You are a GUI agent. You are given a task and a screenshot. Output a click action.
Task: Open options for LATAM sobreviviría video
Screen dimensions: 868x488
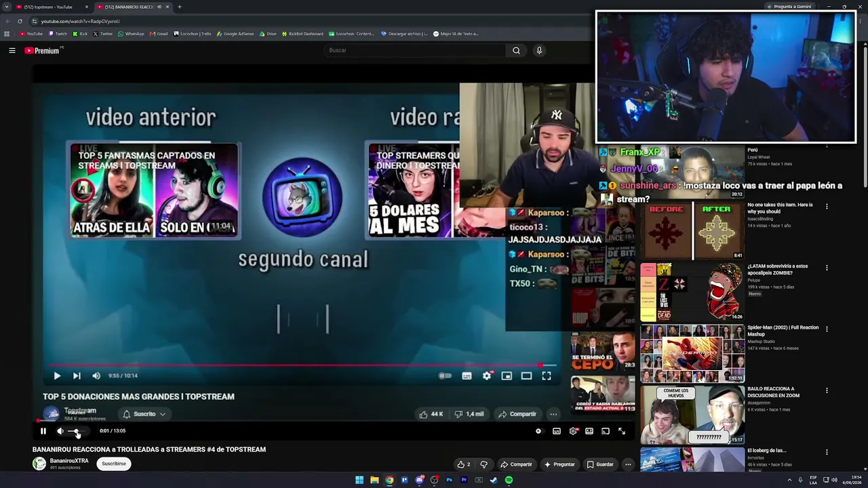point(827,268)
